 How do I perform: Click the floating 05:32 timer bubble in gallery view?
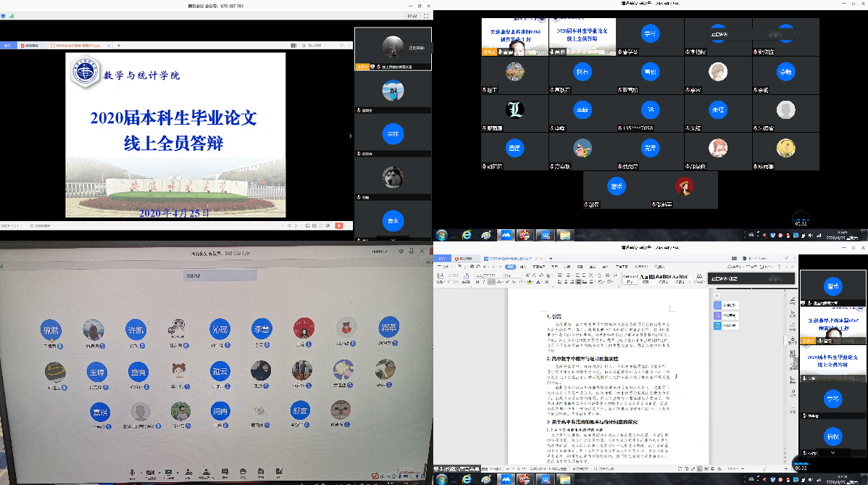(x=801, y=220)
